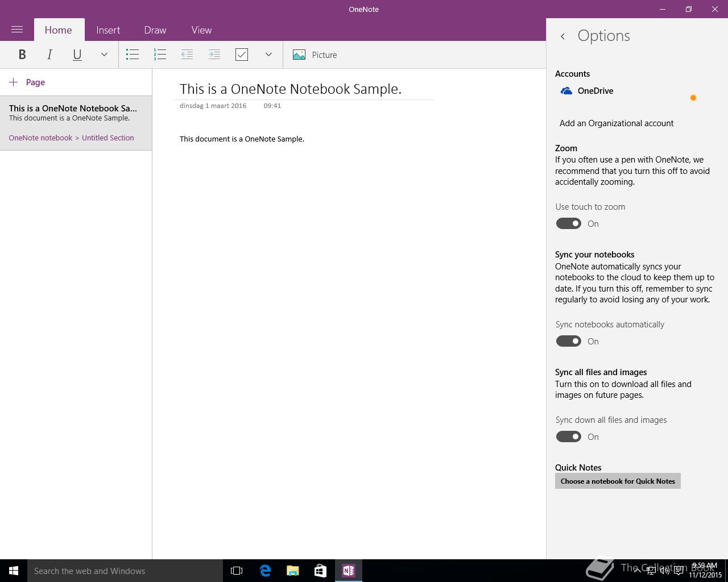Open File Explorer from taskbar
The width and height of the screenshot is (728, 582).
(x=293, y=571)
